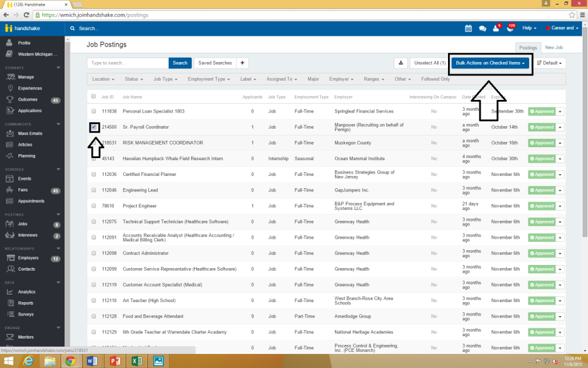Screen dimensions: 588x368
Task: Check the Contract Administrator row
Action: click(x=93, y=253)
